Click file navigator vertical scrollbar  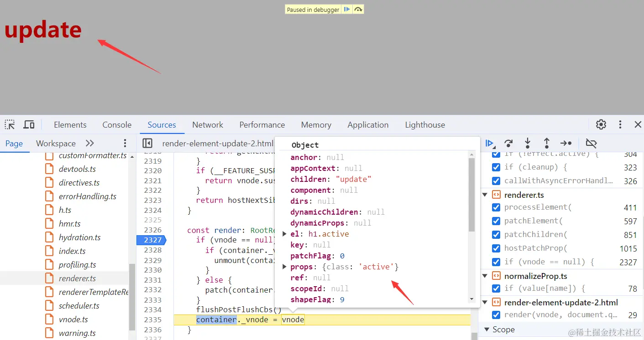click(132, 297)
